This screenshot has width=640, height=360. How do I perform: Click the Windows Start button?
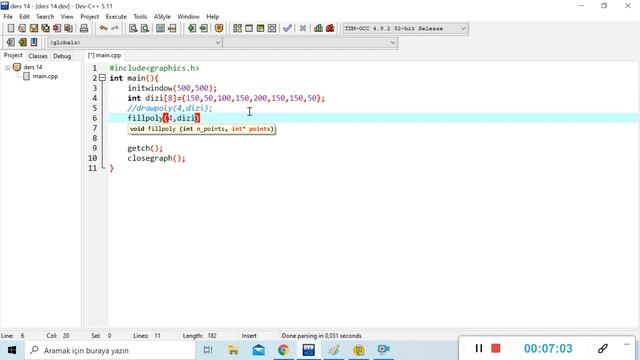pyautogui.click(x=12, y=350)
